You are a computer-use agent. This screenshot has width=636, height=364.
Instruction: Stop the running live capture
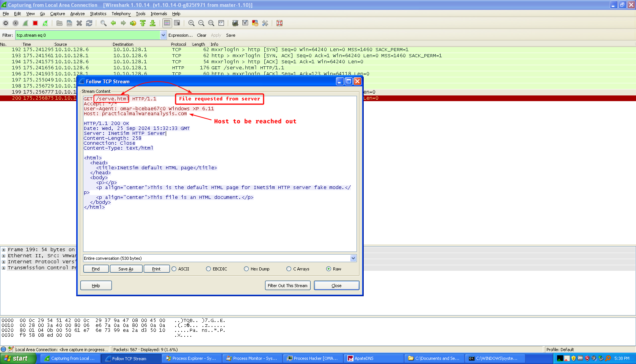click(x=35, y=23)
